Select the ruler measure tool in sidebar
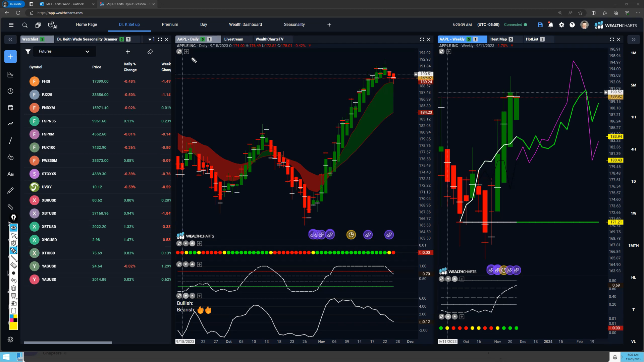Image resolution: width=644 pixels, height=362 pixels. point(10,207)
